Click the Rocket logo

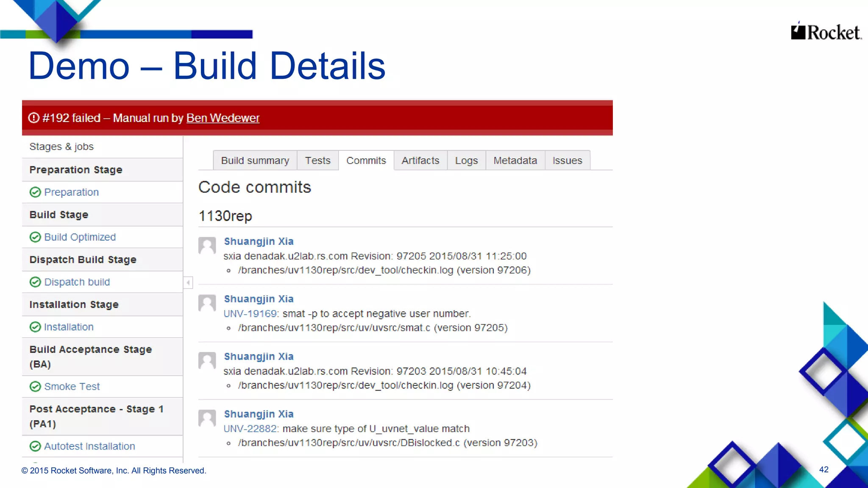pyautogui.click(x=826, y=31)
